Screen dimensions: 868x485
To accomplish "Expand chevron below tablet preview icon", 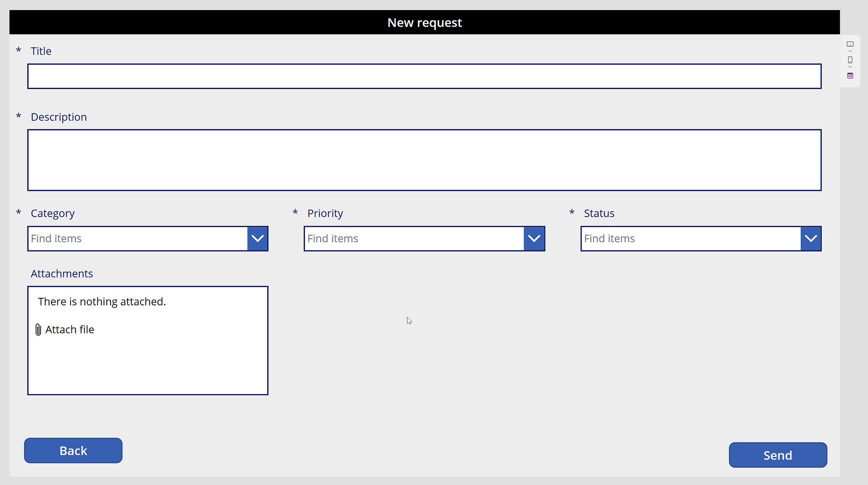I will (x=850, y=51).
